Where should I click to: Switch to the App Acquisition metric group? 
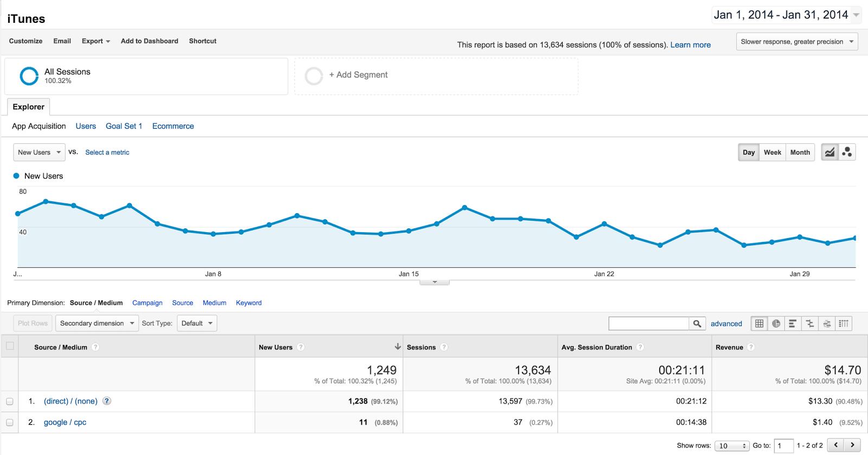(x=39, y=126)
